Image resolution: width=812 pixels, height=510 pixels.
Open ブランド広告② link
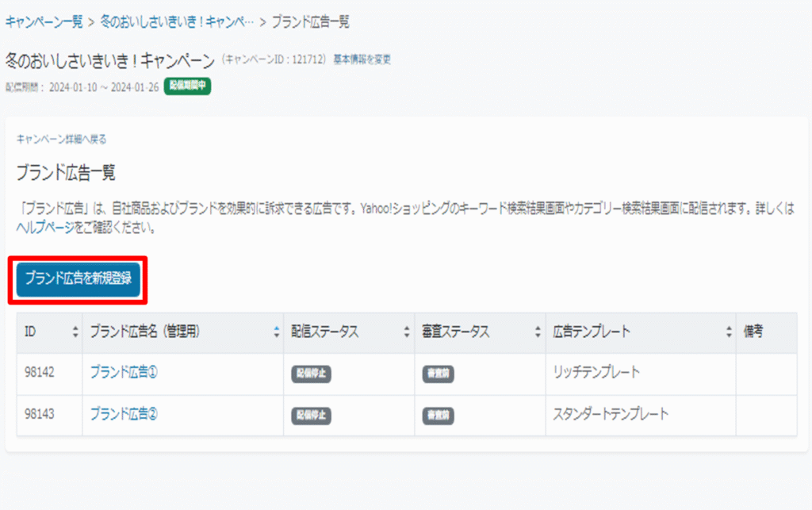pos(124,414)
